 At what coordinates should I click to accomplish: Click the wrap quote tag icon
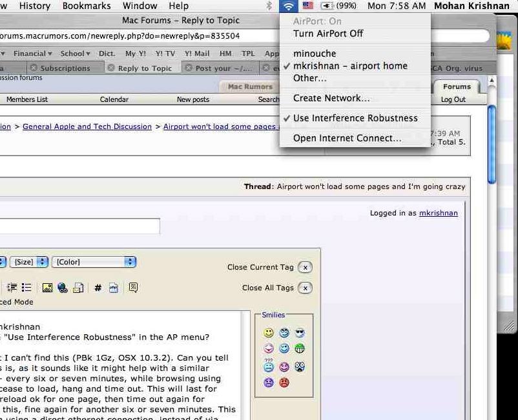(133, 288)
